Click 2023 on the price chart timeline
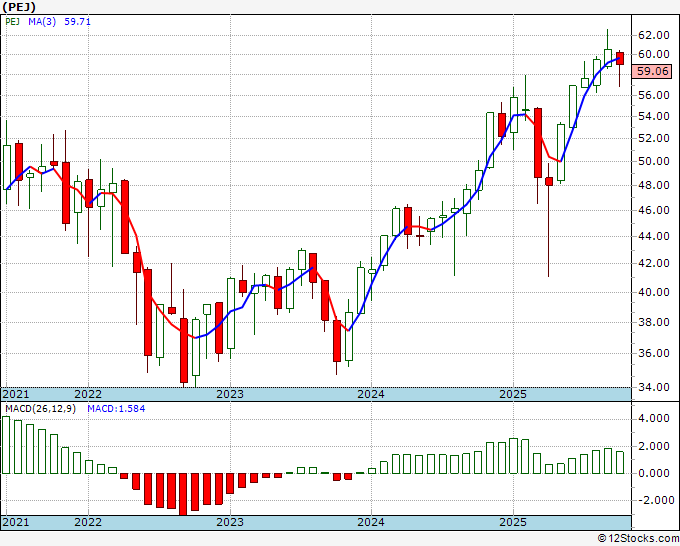 coord(230,394)
